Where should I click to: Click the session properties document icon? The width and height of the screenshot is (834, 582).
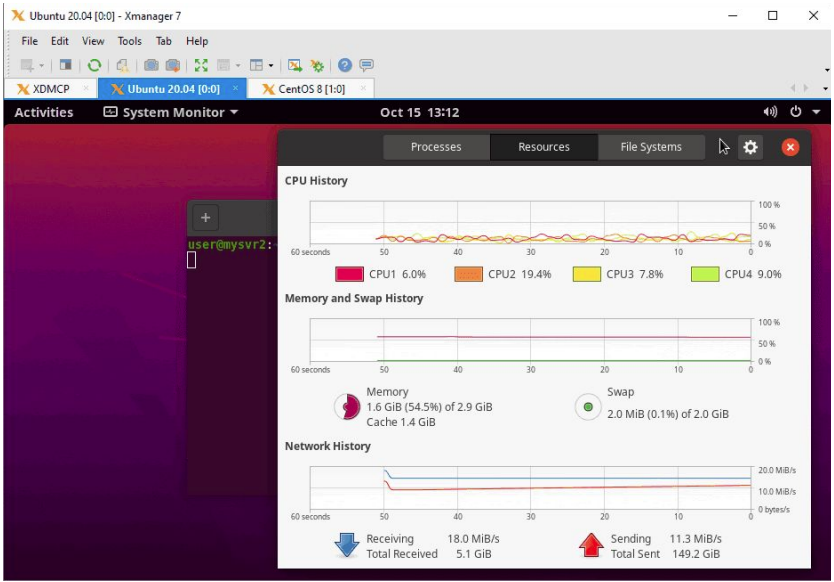pos(122,65)
